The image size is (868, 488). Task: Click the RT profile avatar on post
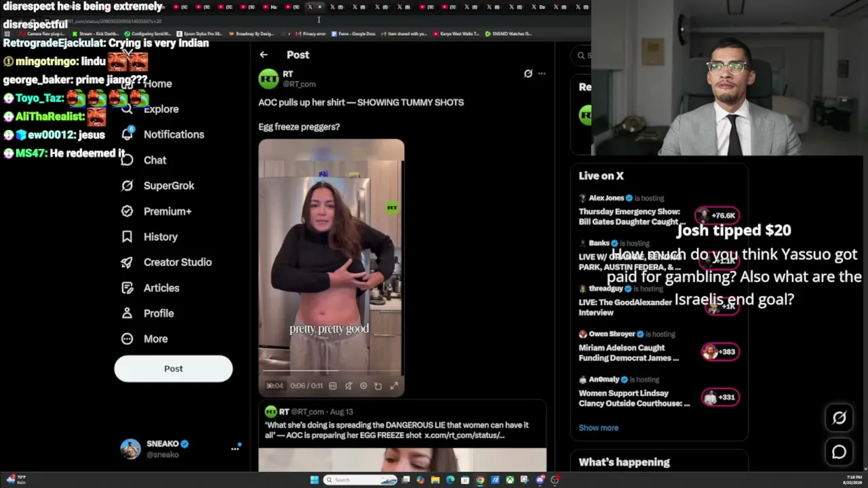[269, 79]
